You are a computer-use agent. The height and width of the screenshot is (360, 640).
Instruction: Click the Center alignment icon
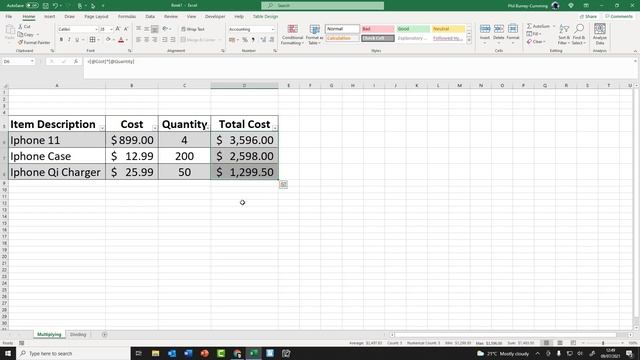(x=147, y=40)
